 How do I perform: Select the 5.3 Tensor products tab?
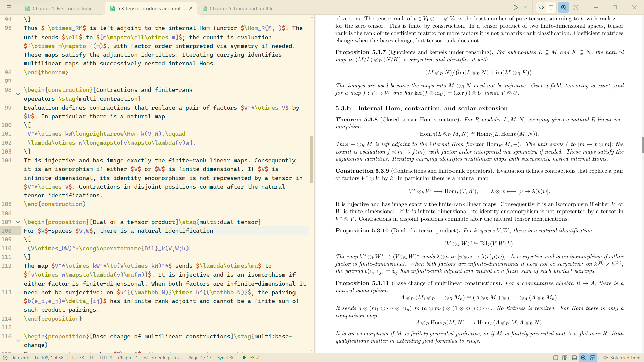[151, 8]
